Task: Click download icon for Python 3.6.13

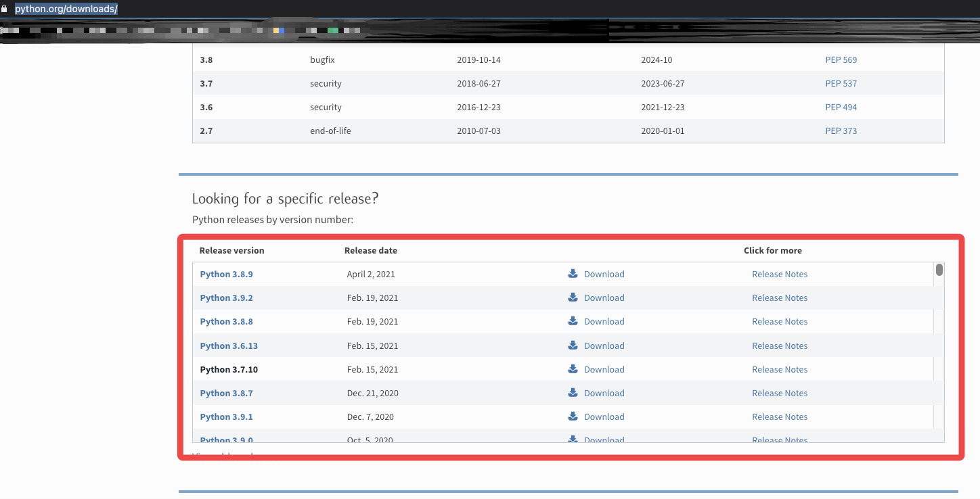Action: 573,346
